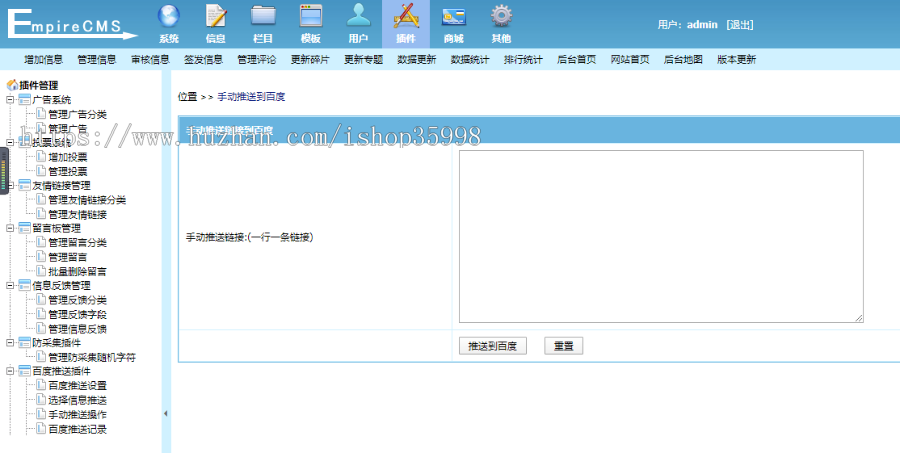
Task: Click the 重置 reset button
Action: click(x=564, y=346)
